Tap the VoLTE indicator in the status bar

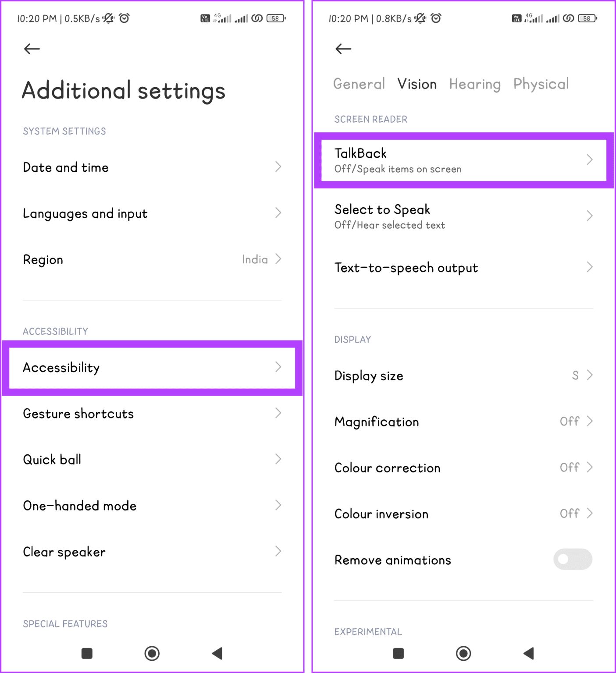[x=205, y=18]
